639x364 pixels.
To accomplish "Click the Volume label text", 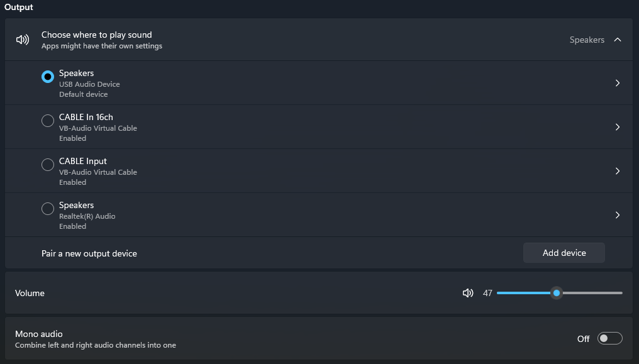I will (30, 293).
